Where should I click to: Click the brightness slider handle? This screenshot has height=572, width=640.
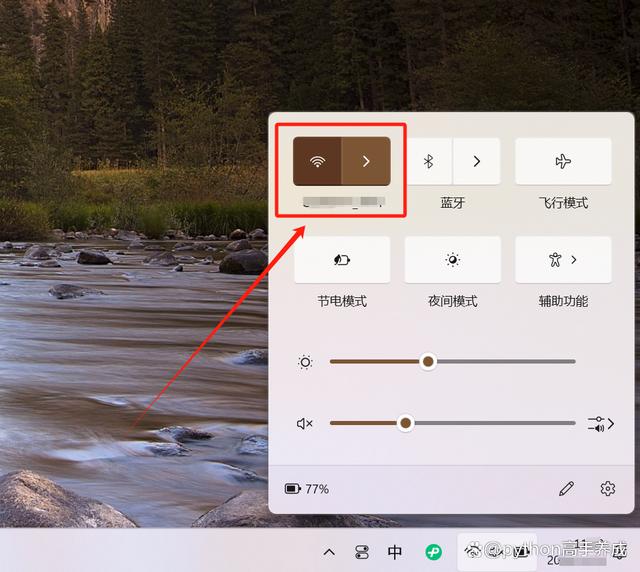[428, 361]
